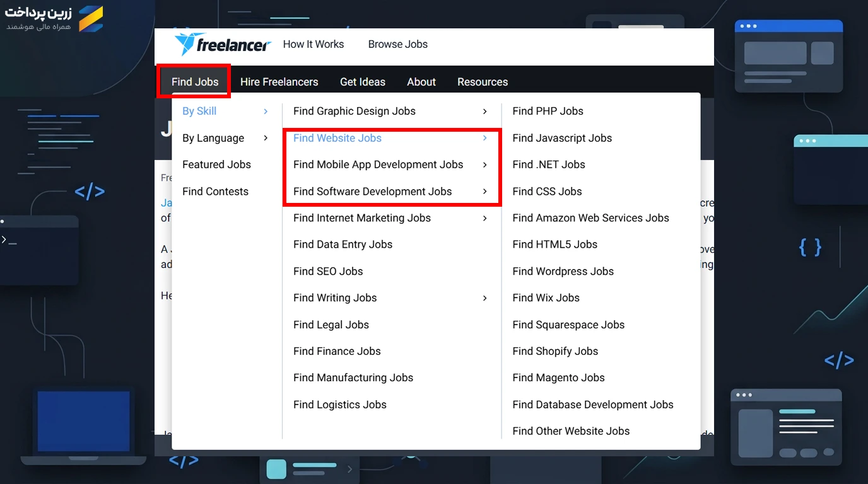Open Find Squarespace Jobs

(568, 325)
